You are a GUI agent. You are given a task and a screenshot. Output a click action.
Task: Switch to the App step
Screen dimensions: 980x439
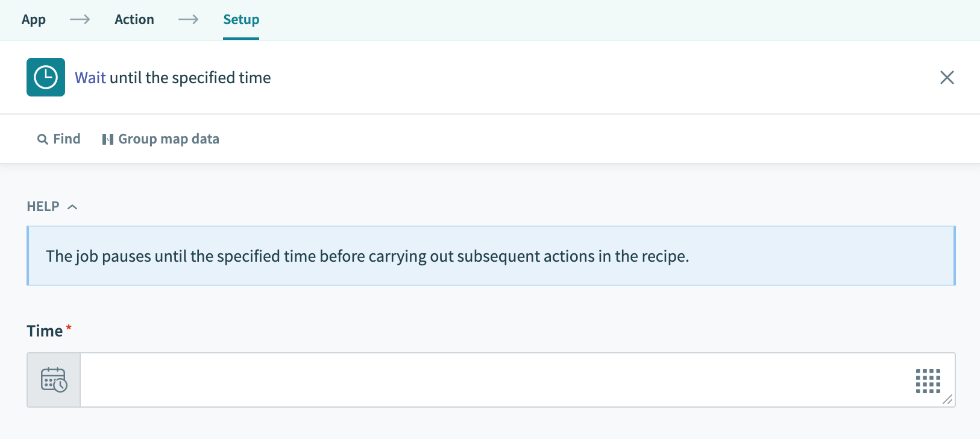point(33,19)
